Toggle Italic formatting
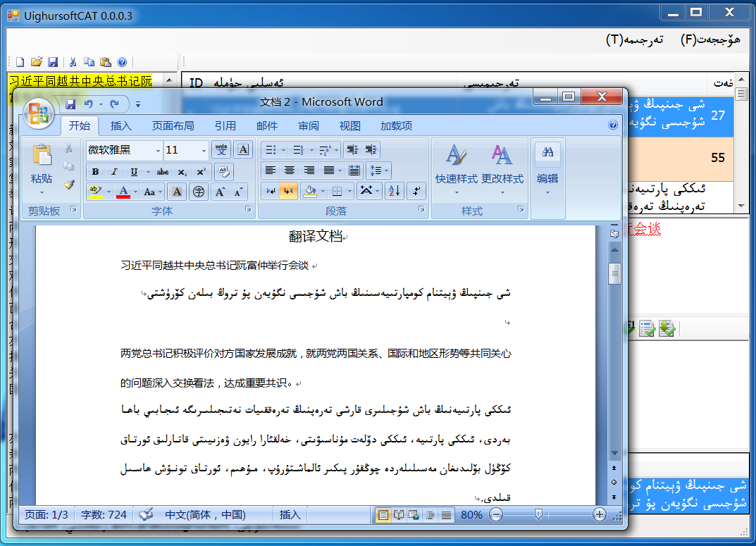Image resolution: width=756 pixels, height=546 pixels. pyautogui.click(x=114, y=172)
